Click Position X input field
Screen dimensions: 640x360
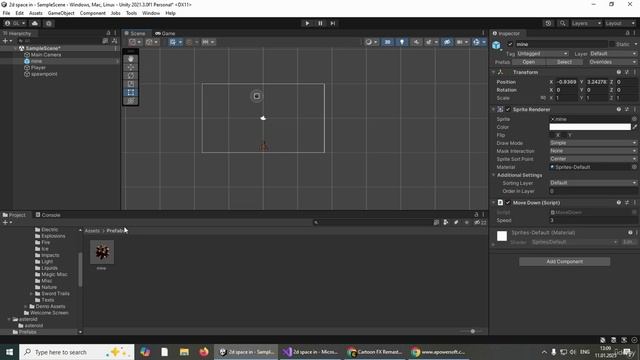tap(567, 82)
